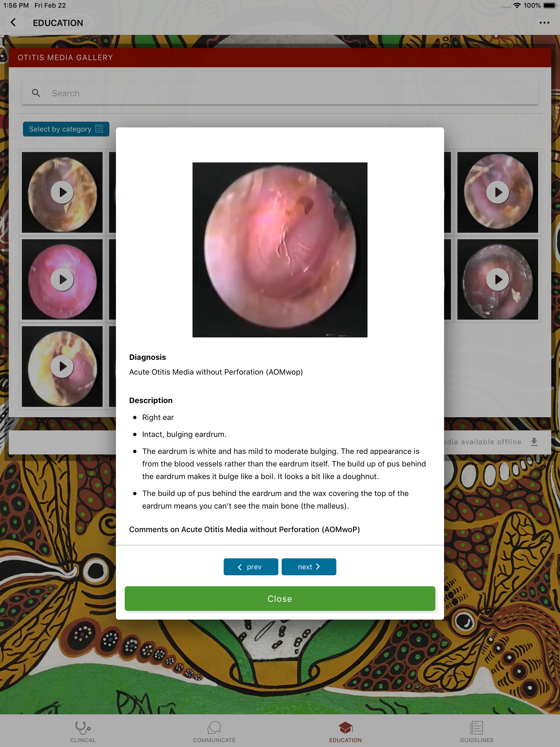Tap the enlarged eardrum image
This screenshot has width=560, height=747.
[x=280, y=250]
